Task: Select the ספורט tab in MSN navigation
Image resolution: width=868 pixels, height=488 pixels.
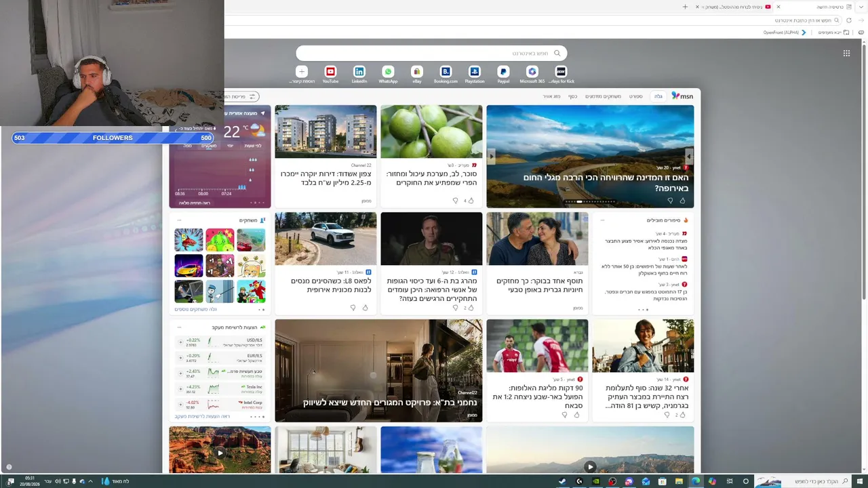Action: (x=635, y=96)
